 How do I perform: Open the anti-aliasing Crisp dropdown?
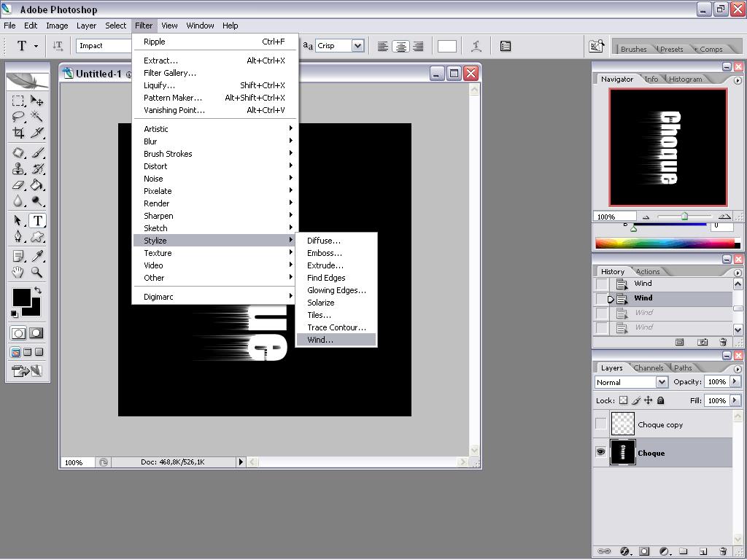(x=357, y=46)
